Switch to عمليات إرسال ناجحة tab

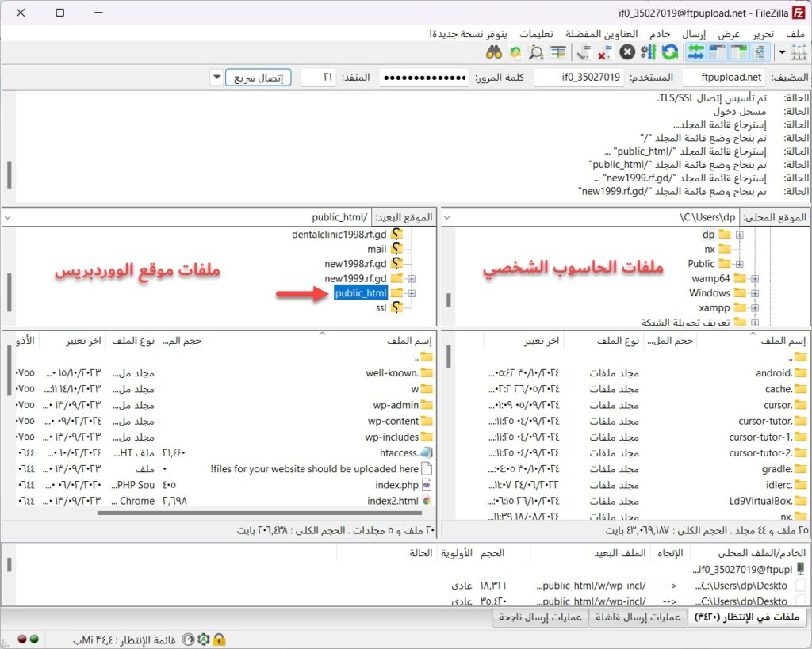tap(540, 617)
